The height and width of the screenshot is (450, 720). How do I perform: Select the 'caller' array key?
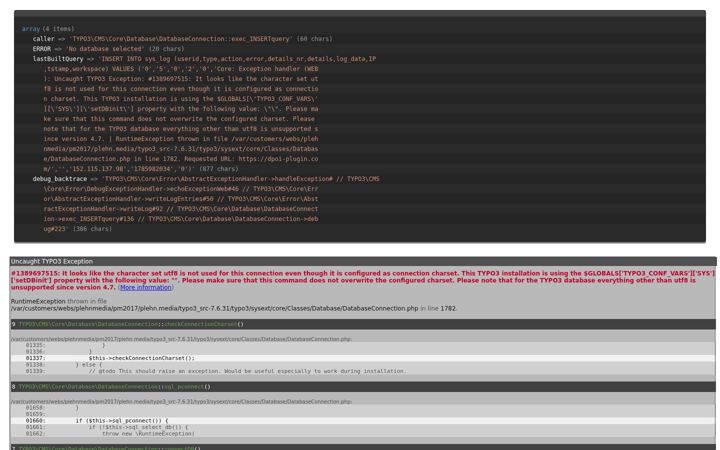click(43, 39)
